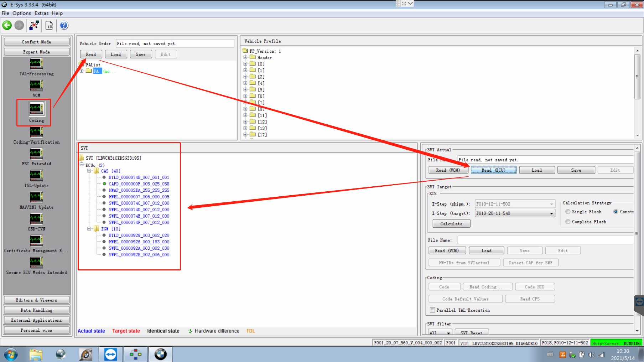
Task: Open the External Applications panel
Action: coord(36,320)
